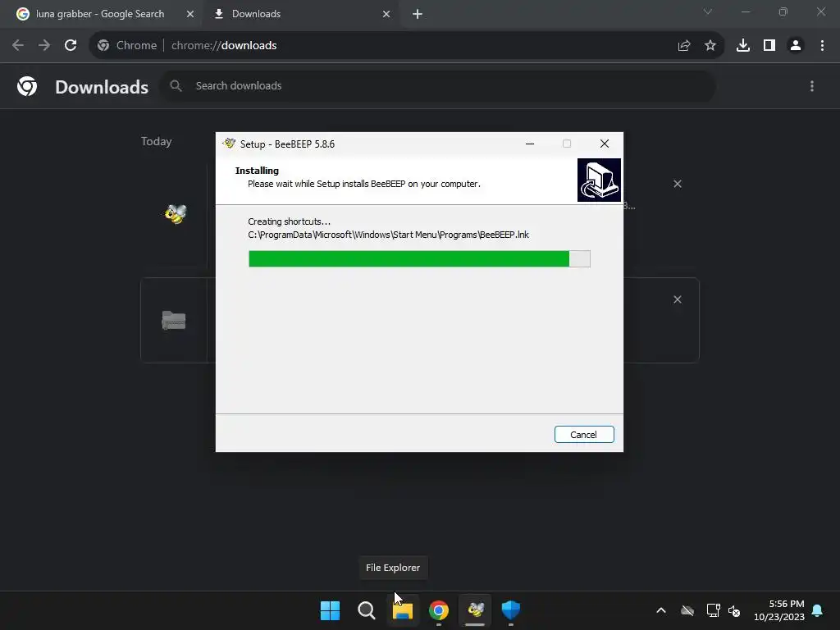The height and width of the screenshot is (630, 840).
Task: Click the bee icon of BeeBEEP download
Action: 176,214
